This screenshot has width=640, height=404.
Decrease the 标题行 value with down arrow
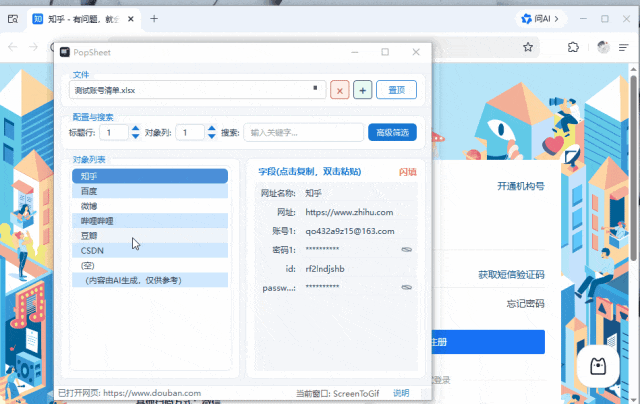point(136,136)
